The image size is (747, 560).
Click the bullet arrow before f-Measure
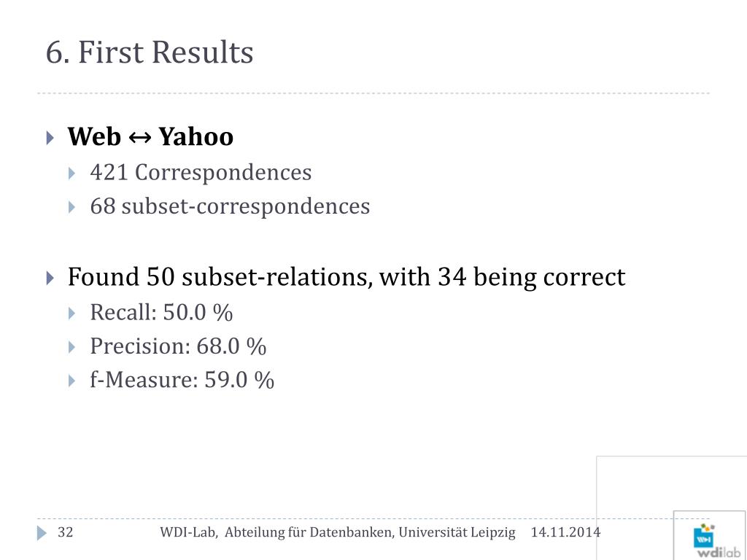coord(72,381)
